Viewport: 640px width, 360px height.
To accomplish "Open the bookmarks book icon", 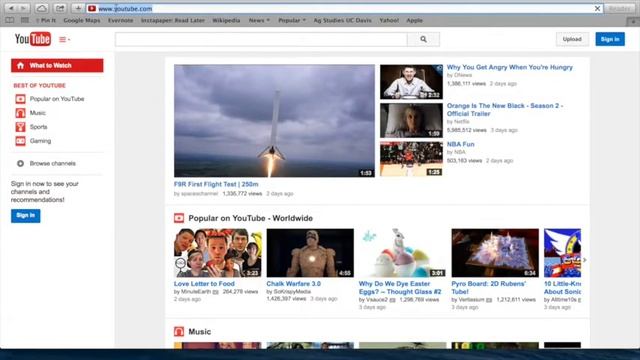I will [x=10, y=20].
